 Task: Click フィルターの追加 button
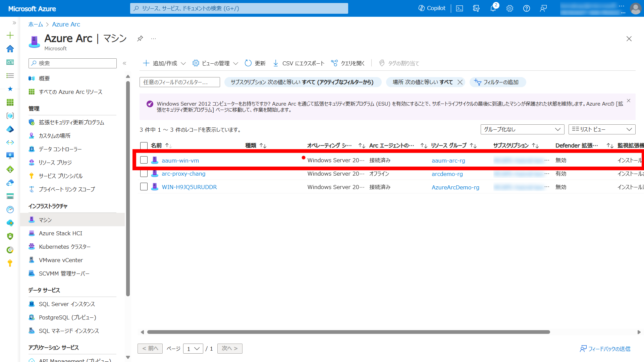coord(497,82)
